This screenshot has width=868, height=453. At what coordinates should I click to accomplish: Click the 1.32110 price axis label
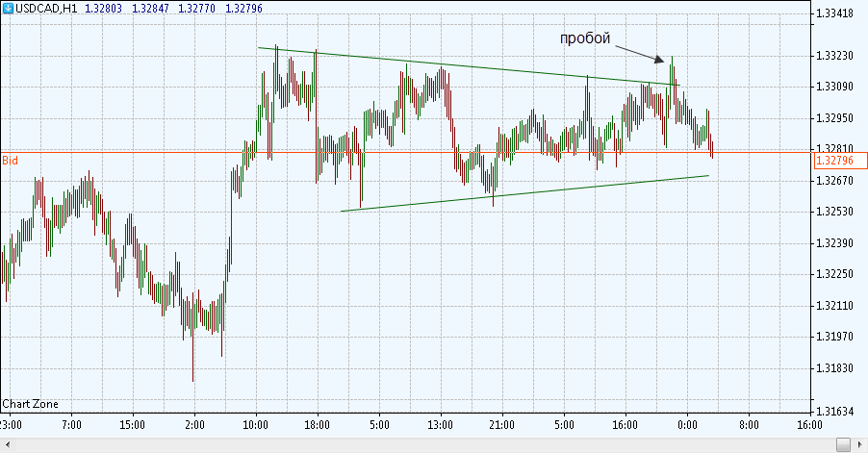click(x=835, y=305)
